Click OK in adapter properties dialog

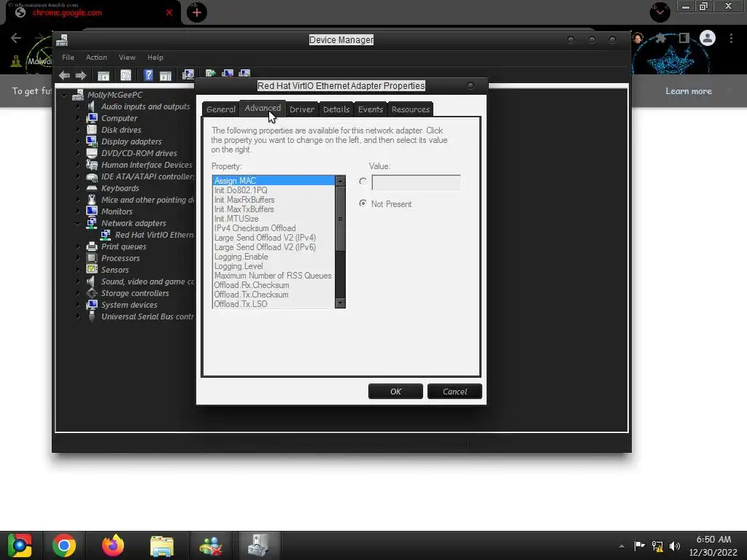click(x=395, y=392)
